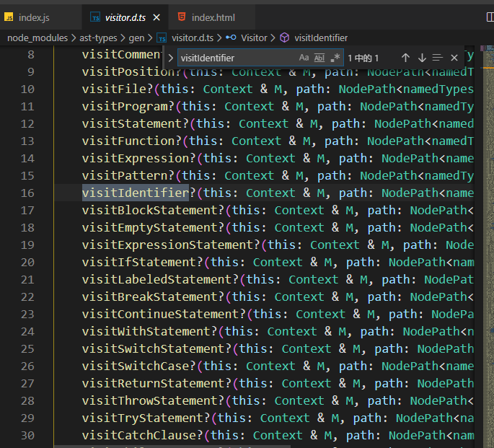Click the HTML5 icon on index.html tab

coord(182,17)
